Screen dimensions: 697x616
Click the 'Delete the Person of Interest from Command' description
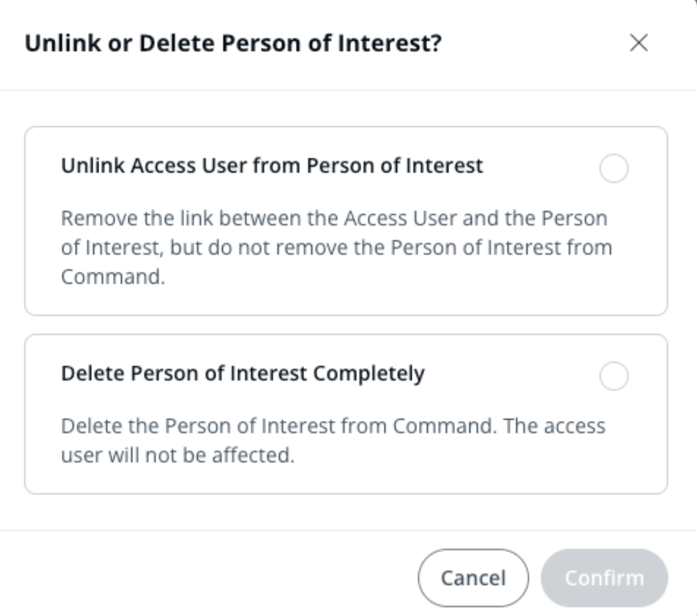(333, 426)
